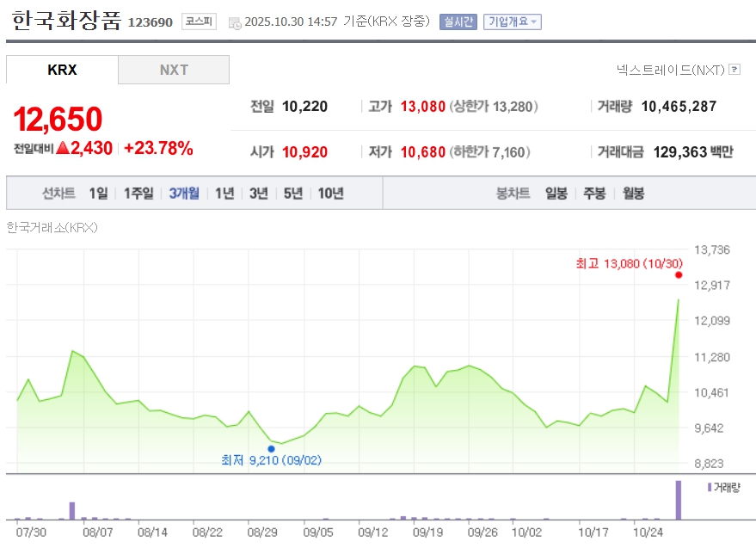
Task: Switch to 월봉 candlestick chart
Action: coord(633,194)
